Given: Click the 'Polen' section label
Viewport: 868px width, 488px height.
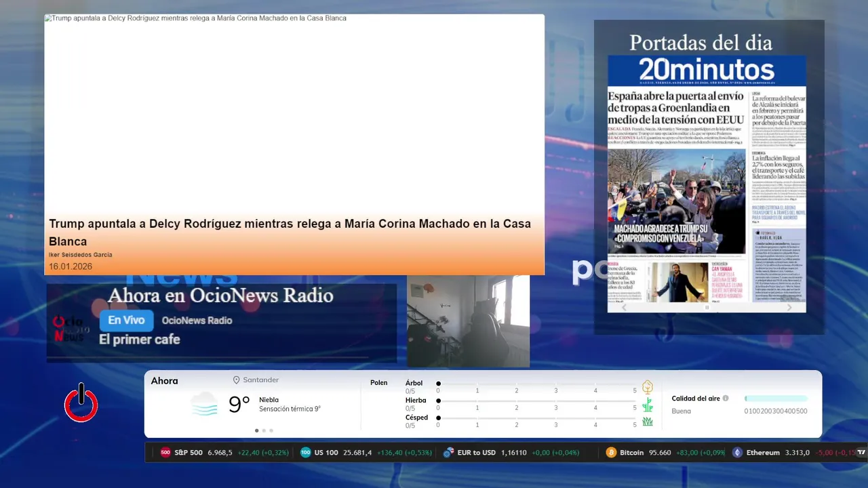Looking at the screenshot, I should pos(378,383).
